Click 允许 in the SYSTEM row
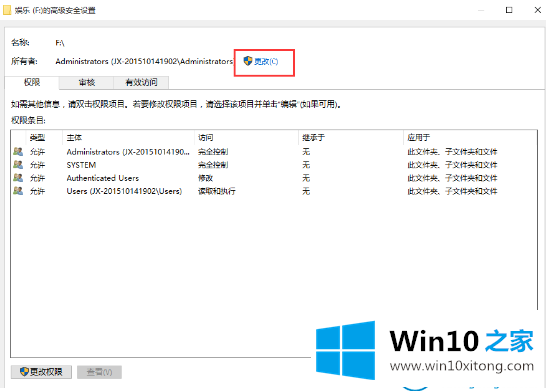This screenshot has height=392, width=546. pyautogui.click(x=37, y=165)
